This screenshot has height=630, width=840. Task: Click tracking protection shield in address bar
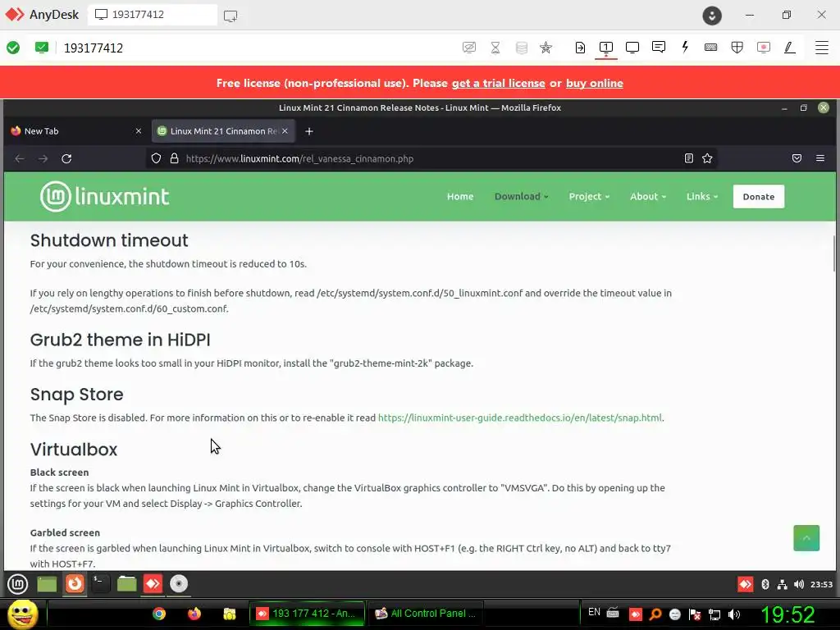coord(156,158)
